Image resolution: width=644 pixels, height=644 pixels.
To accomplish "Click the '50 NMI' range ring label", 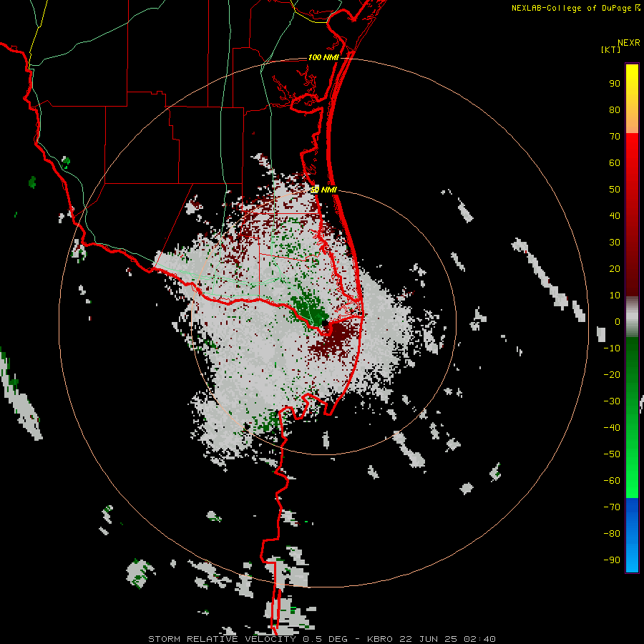I will [x=323, y=190].
